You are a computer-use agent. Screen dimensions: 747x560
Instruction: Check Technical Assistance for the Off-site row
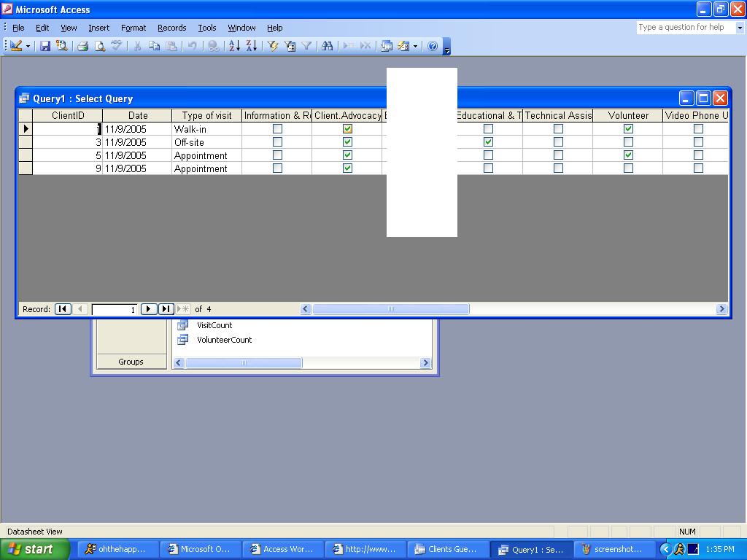(x=558, y=142)
